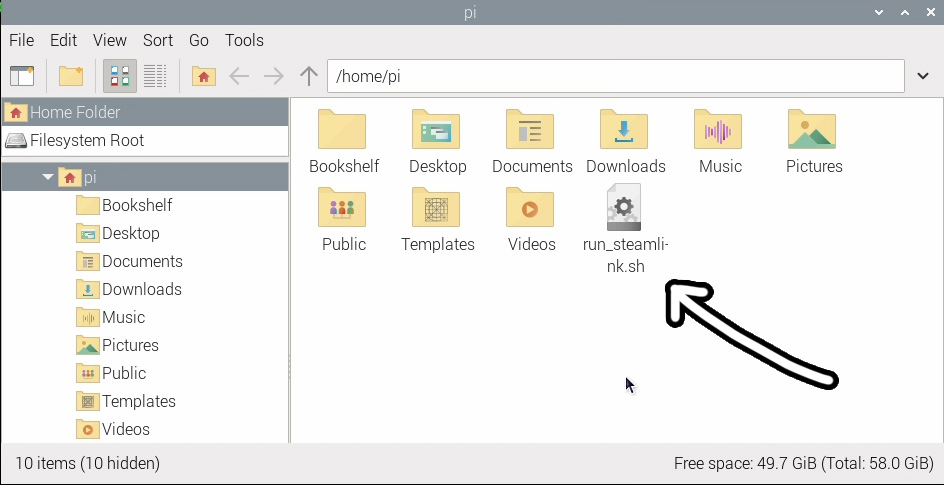Navigate forward with the right arrow
Screen dimensions: 944x485
pos(273,76)
